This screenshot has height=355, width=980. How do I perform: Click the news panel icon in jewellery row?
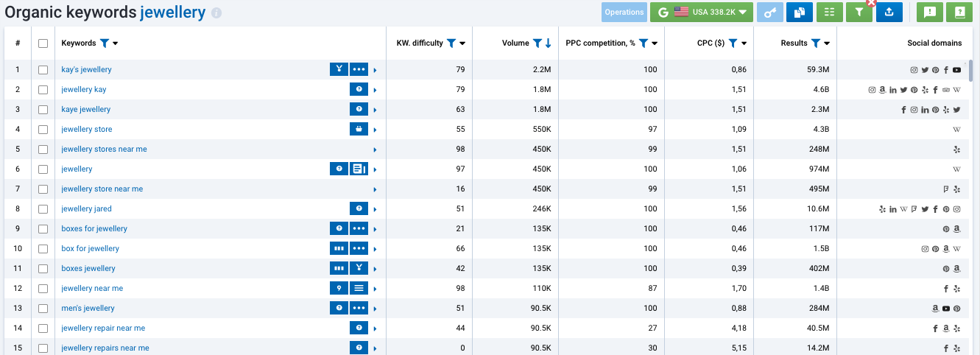click(x=359, y=169)
